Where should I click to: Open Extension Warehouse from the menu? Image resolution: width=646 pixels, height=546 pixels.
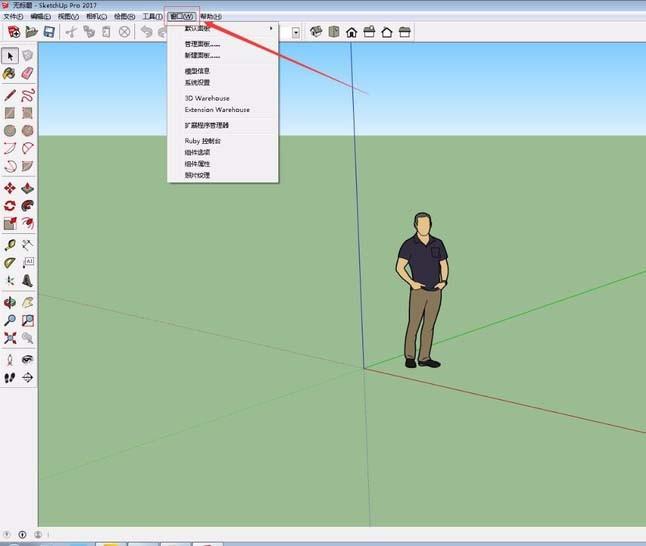point(217,110)
